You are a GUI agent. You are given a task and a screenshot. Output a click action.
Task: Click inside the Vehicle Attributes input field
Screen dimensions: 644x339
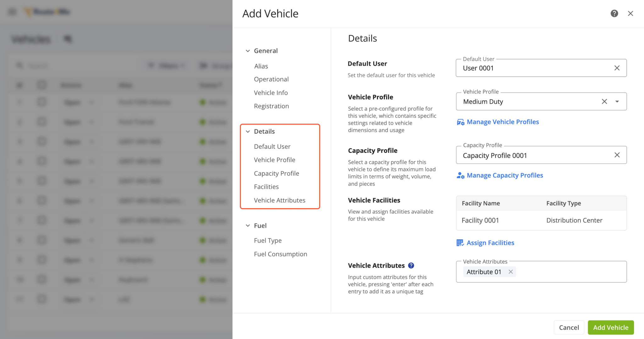(569, 272)
